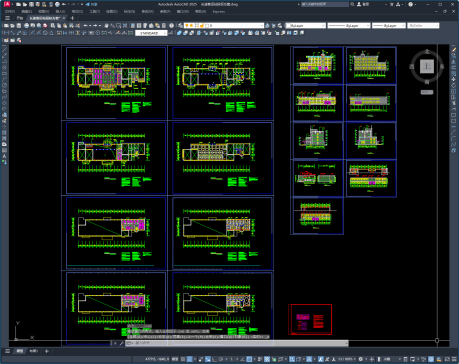The height and width of the screenshot is (364, 459).
Task: Switch to the Layout1 tab at bottom
Action: (x=34, y=351)
